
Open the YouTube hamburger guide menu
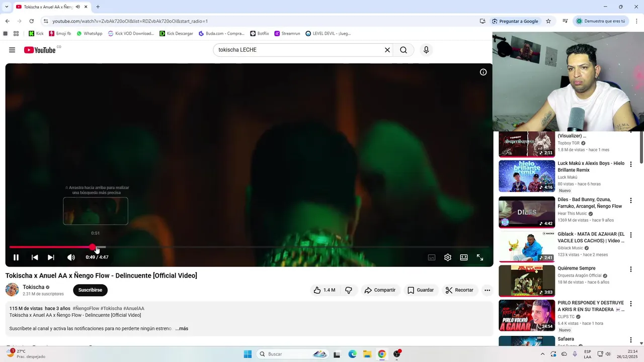pyautogui.click(x=12, y=50)
